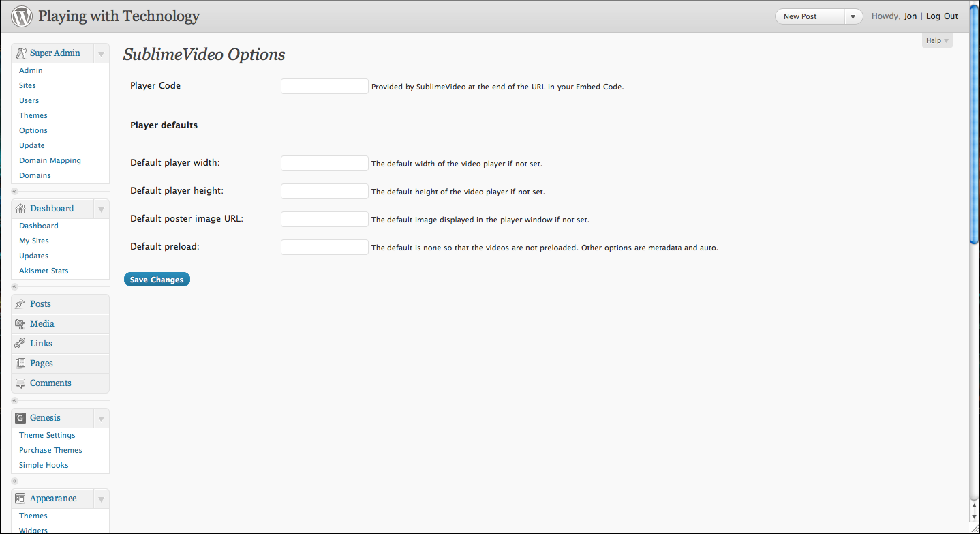The image size is (980, 534).
Task: Click the Posts pushpin icon
Action: point(20,304)
